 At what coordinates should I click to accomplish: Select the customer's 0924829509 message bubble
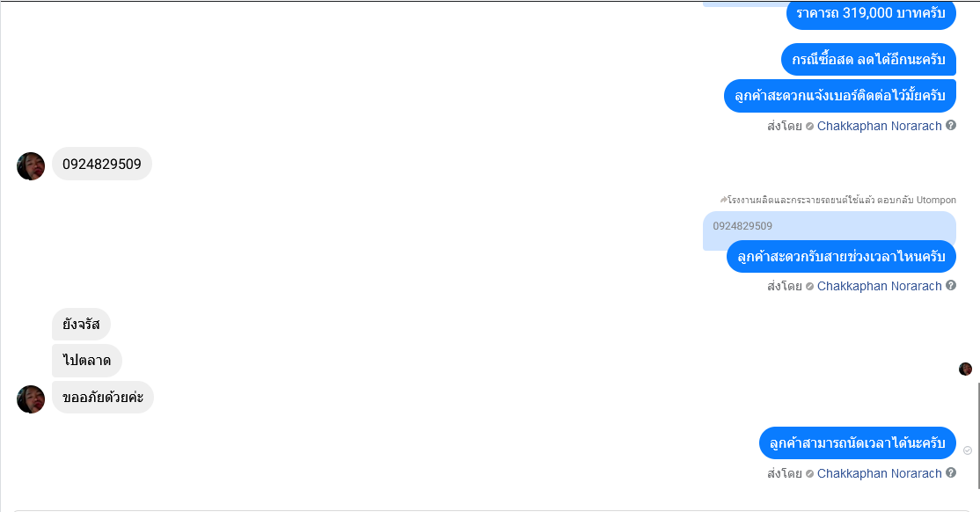(x=102, y=164)
